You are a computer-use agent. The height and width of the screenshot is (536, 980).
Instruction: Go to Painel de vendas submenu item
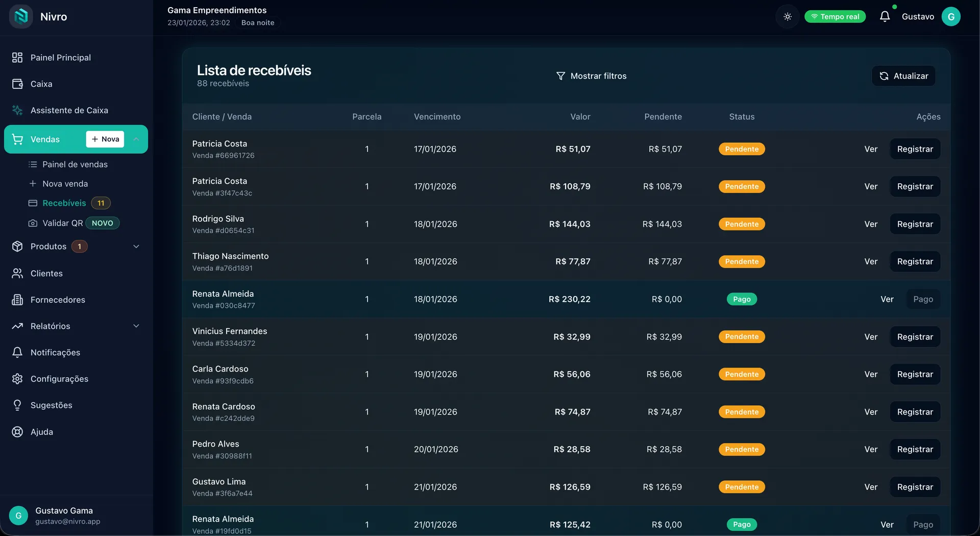coord(75,164)
